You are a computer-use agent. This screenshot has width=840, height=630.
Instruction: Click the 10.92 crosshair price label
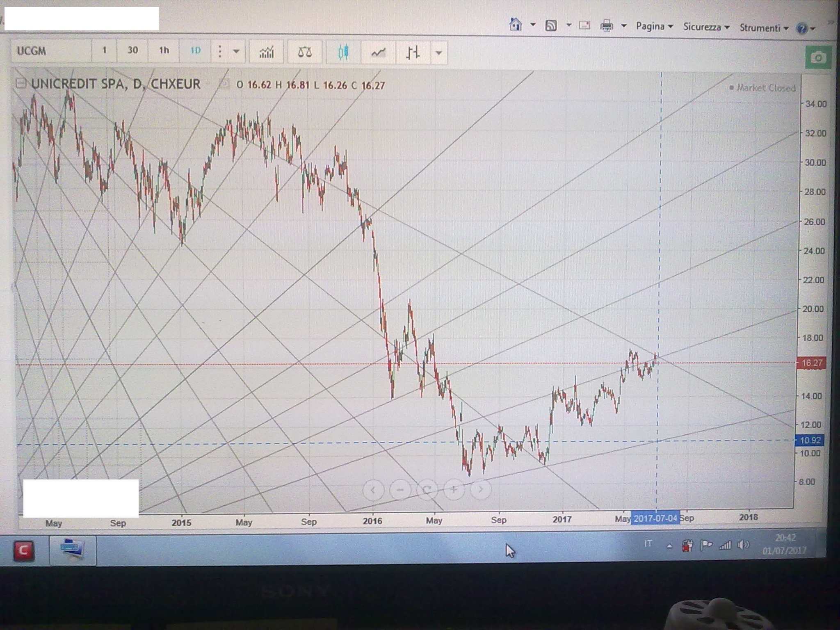click(x=809, y=441)
